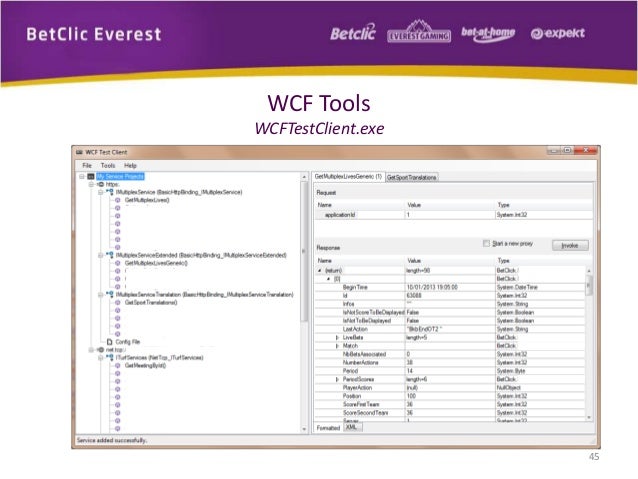Click the GetMeetingById() operation icon
638x479 pixels.
pos(118,365)
